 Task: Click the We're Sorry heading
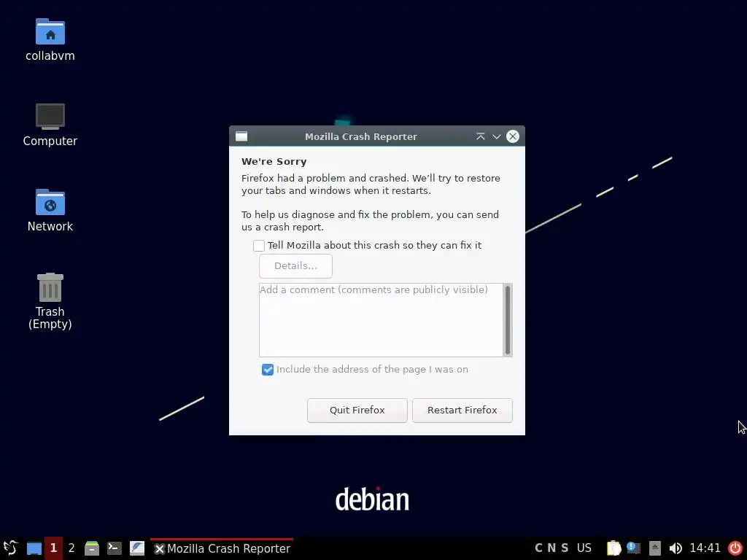click(x=274, y=161)
